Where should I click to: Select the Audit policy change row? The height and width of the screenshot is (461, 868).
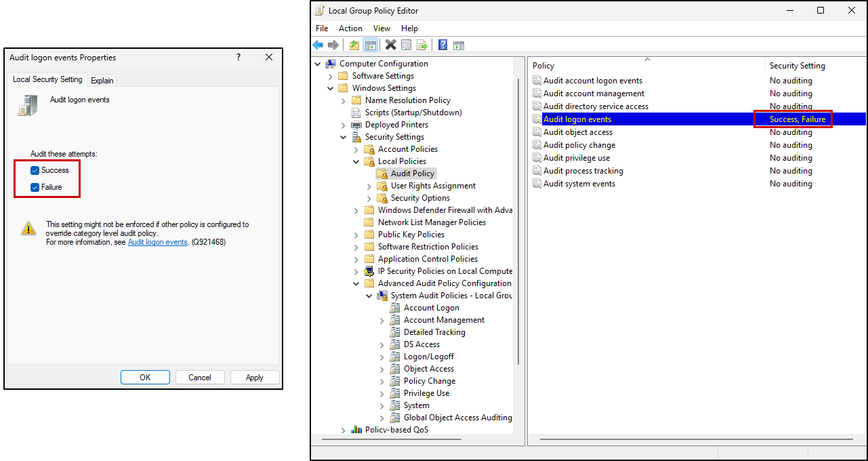click(x=579, y=145)
